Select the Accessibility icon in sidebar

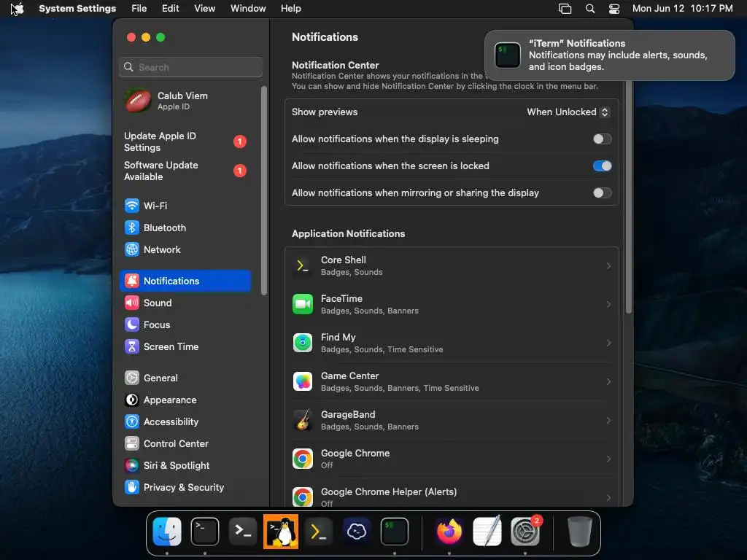132,422
